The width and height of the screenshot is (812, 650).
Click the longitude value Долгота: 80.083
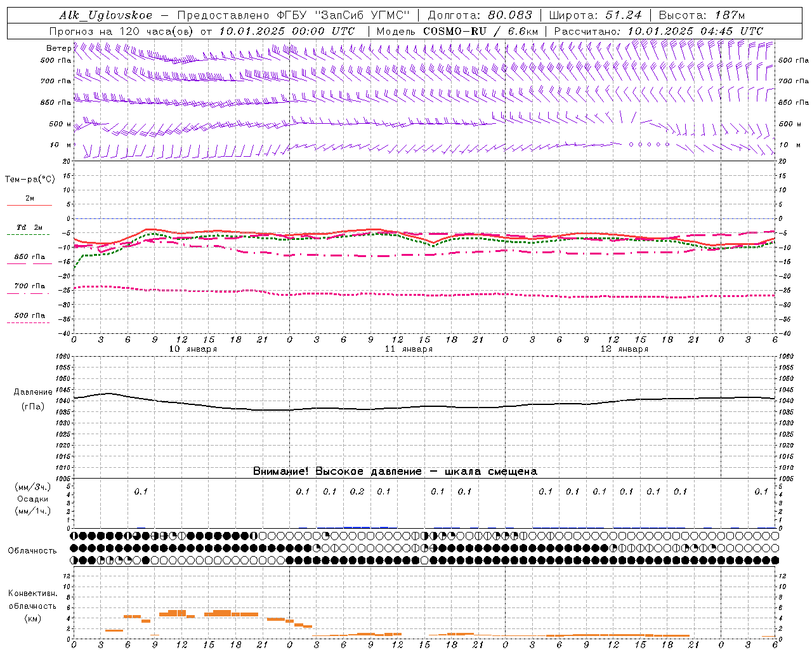point(480,15)
